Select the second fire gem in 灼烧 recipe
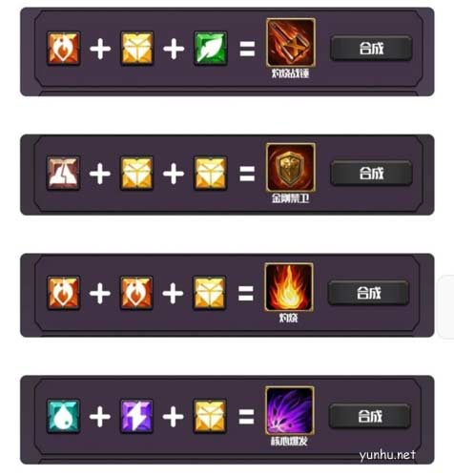Image resolution: width=454 pixels, height=476 pixels. pyautogui.click(x=136, y=293)
